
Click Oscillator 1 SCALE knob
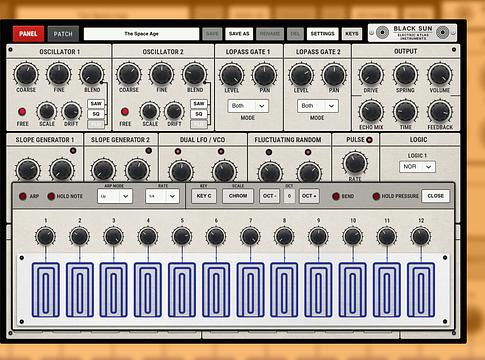[47, 111]
